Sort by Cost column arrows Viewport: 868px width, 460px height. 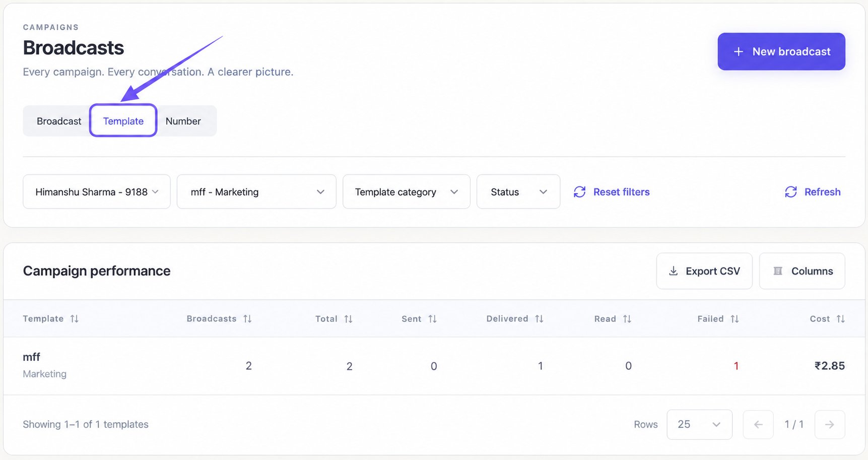click(x=840, y=319)
